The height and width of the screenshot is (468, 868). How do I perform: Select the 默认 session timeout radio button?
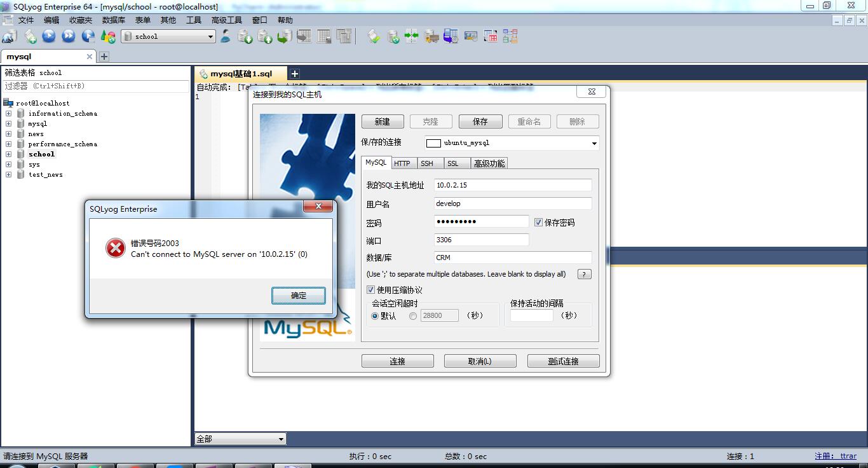pos(375,316)
